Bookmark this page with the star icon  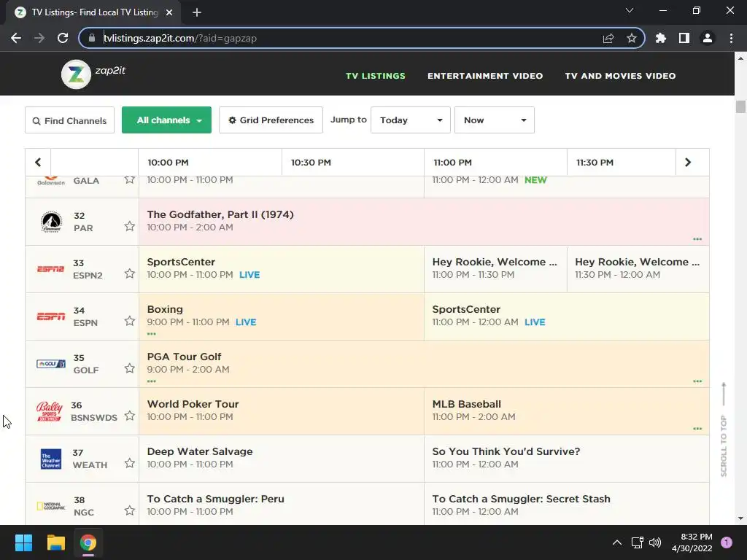click(x=632, y=38)
